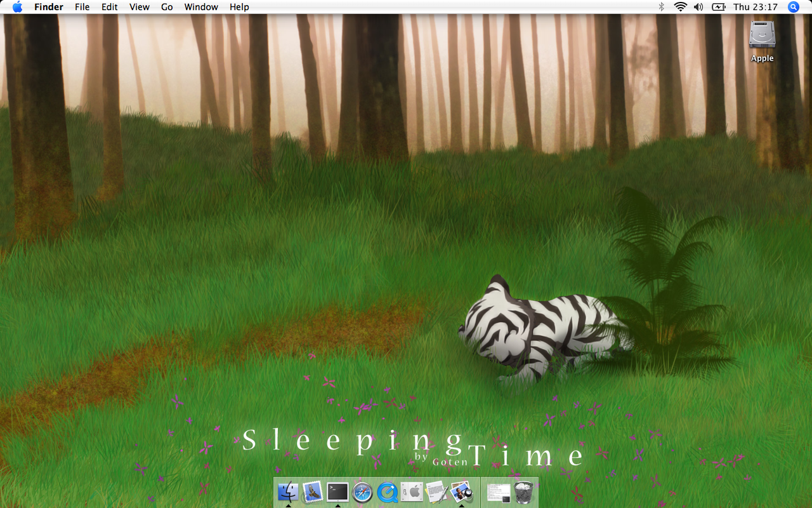This screenshot has height=508, width=812.
Task: Open the Window menu
Action: click(x=201, y=7)
